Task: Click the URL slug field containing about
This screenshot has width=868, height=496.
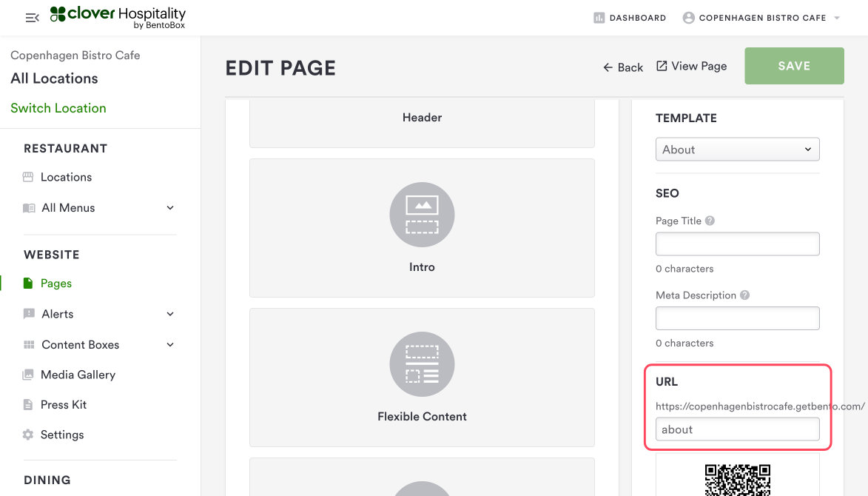Action: click(737, 429)
